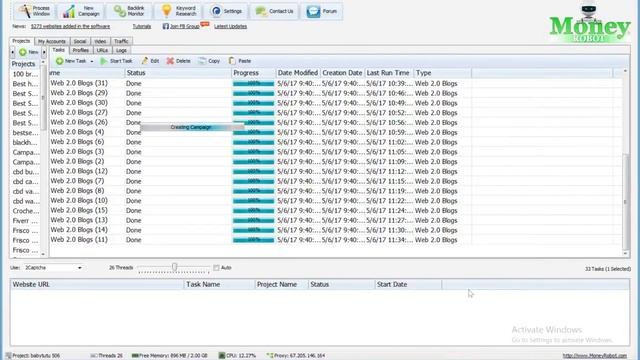Viewport: 640px width, 360px height.
Task: Click the Contact Us button
Action: (274, 11)
